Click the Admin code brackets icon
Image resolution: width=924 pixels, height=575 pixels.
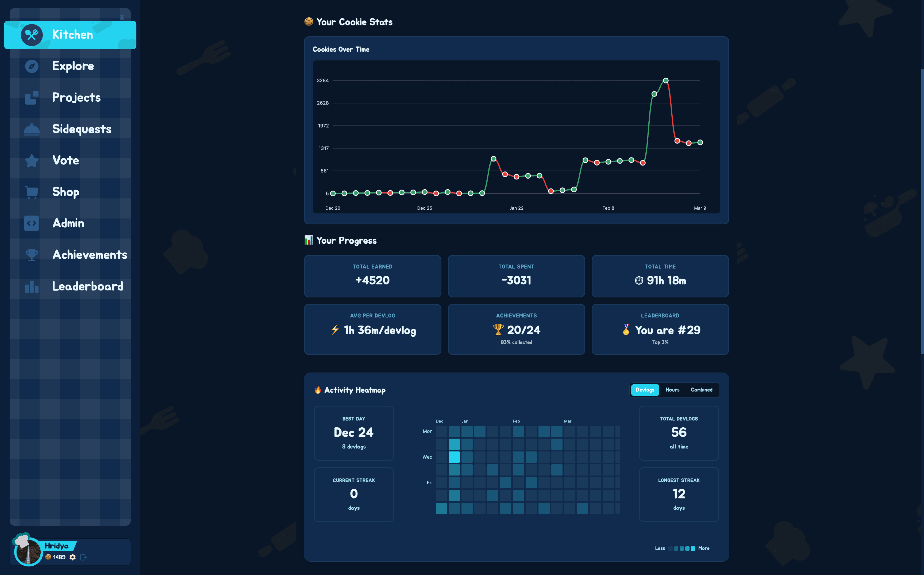tap(32, 223)
